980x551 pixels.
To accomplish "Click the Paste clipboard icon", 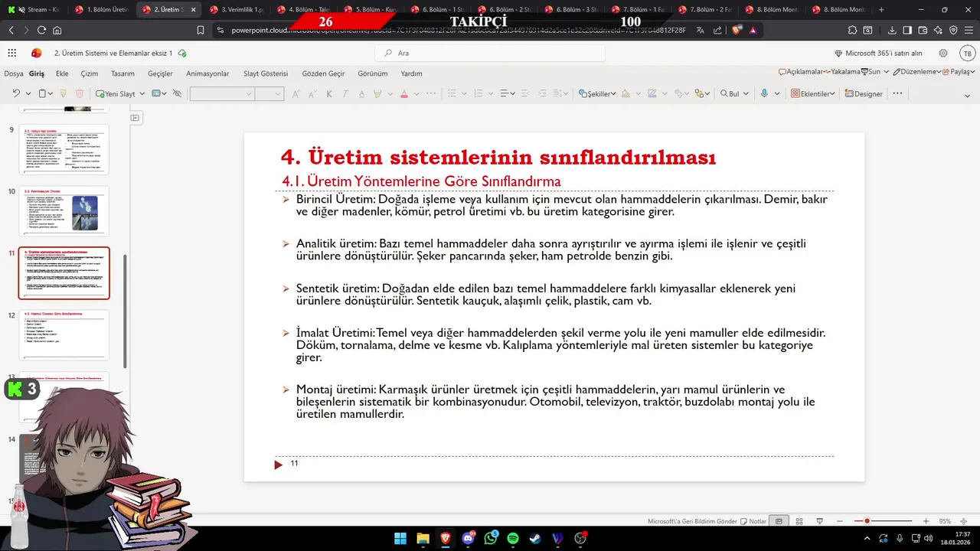I will click(x=43, y=93).
